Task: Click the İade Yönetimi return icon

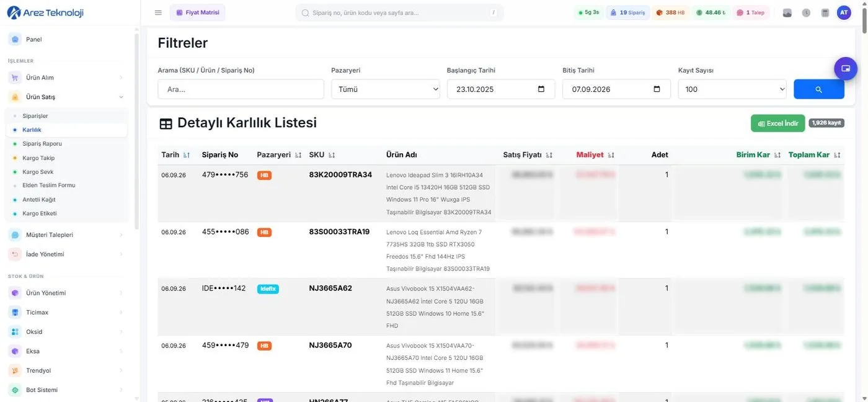Action: (15, 254)
